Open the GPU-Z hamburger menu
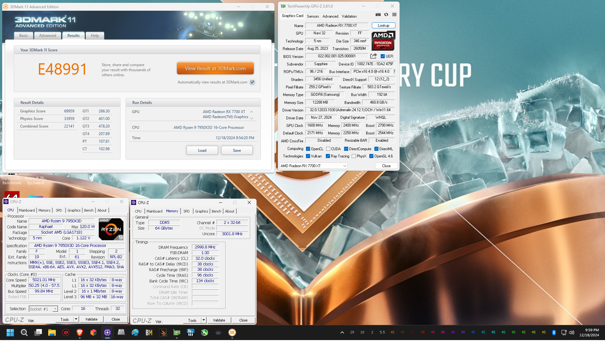This screenshot has width=605, height=364. point(394,15)
